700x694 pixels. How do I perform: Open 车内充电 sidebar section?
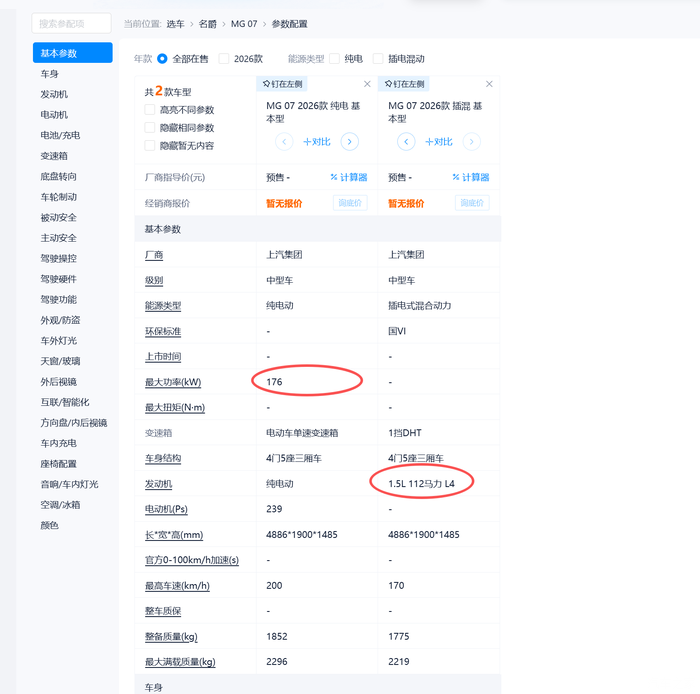pos(58,443)
